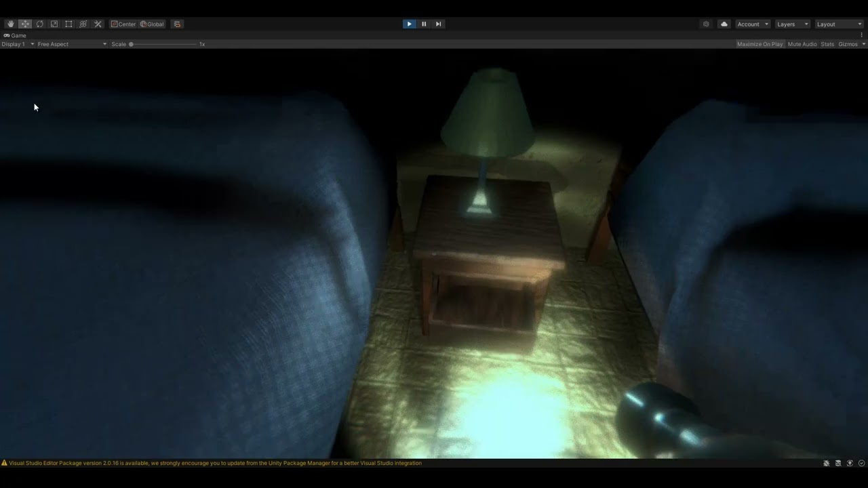This screenshot has height=488, width=868.
Task: Select the combined Transform tool
Action: pyautogui.click(x=83, y=24)
